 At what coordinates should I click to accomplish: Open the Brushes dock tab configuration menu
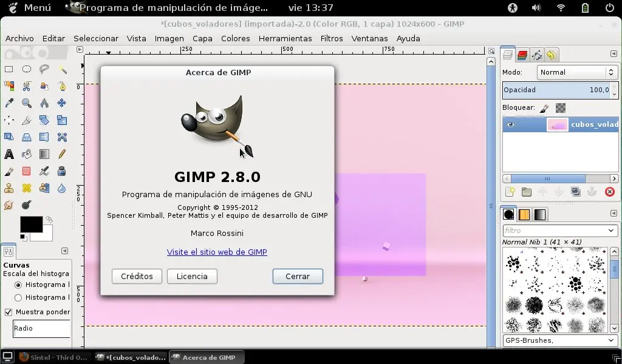(613, 213)
